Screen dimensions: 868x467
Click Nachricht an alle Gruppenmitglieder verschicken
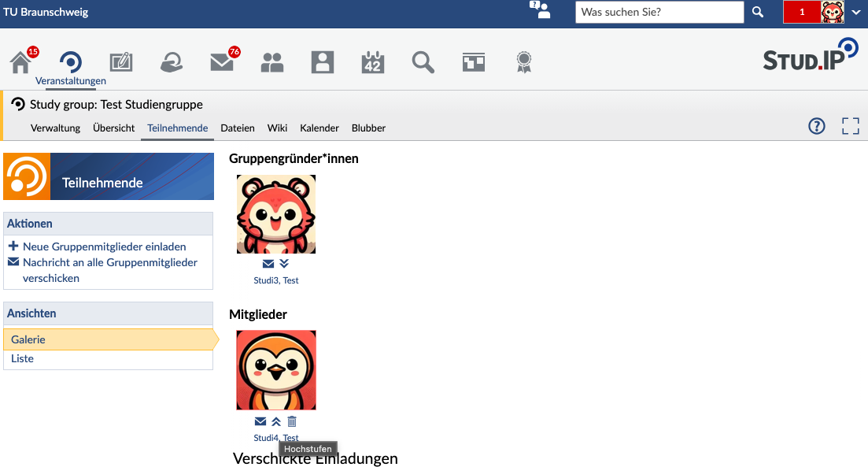109,270
